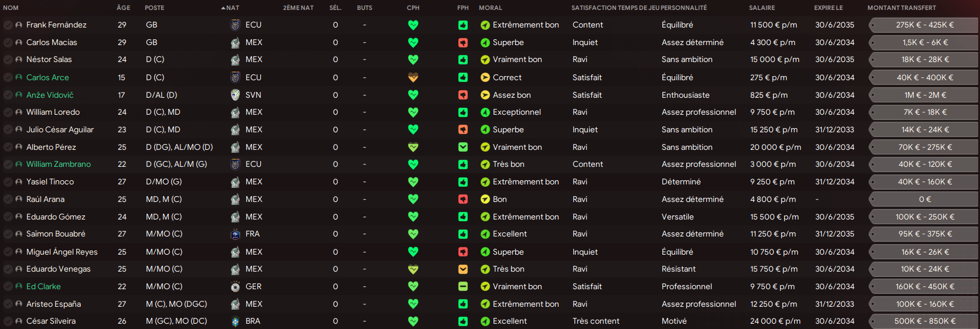Click Carlos Macías's red thumbs-down fitness icon
This screenshot has height=329, width=980.
(463, 42)
